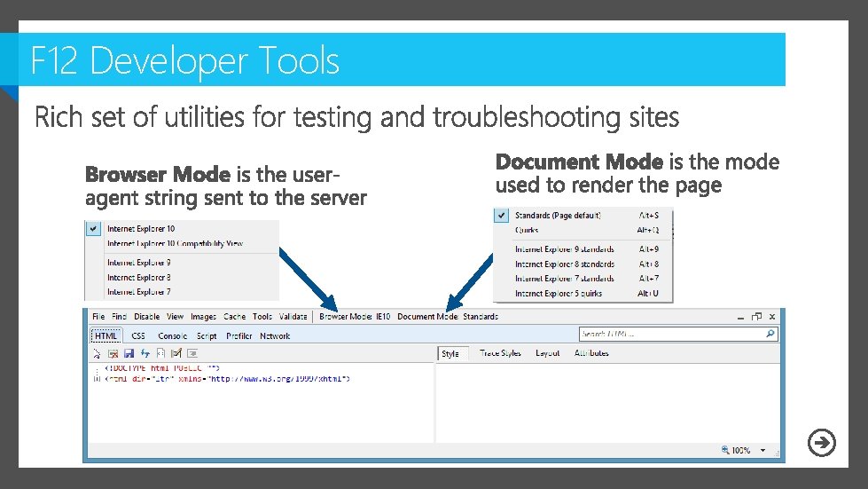
Task: Select the checked Internet Explorer 10 browser mode
Action: (182, 229)
